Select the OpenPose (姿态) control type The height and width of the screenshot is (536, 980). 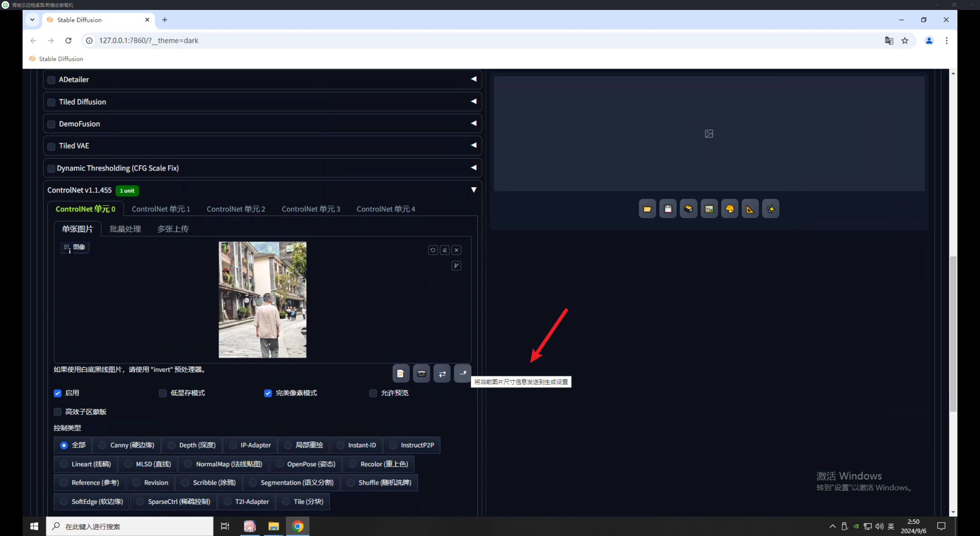(x=306, y=464)
